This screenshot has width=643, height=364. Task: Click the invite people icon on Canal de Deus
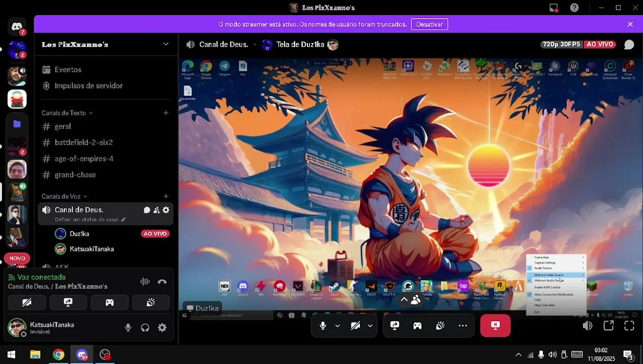click(x=156, y=210)
